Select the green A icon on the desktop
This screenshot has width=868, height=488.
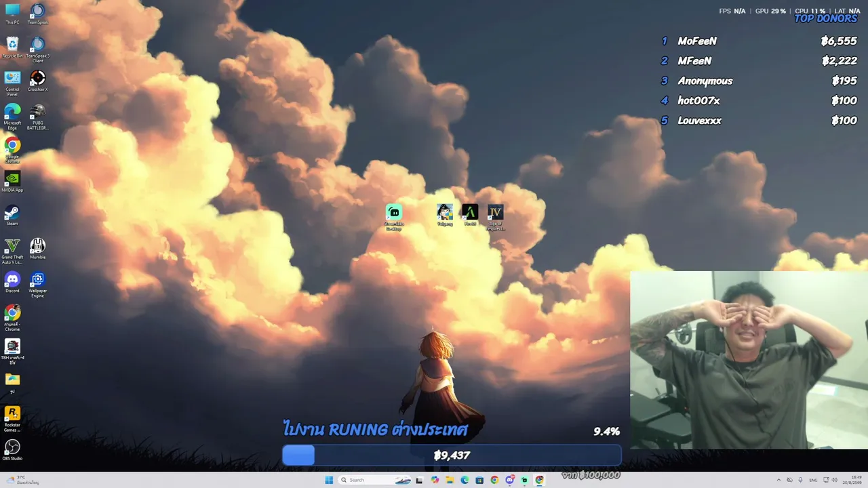470,215
